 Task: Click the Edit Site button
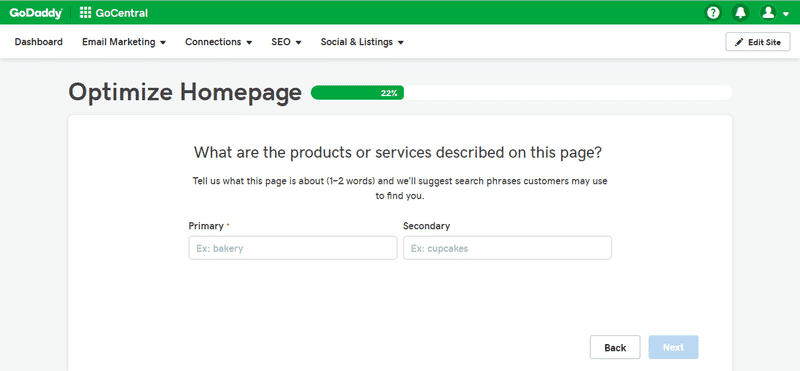(758, 42)
